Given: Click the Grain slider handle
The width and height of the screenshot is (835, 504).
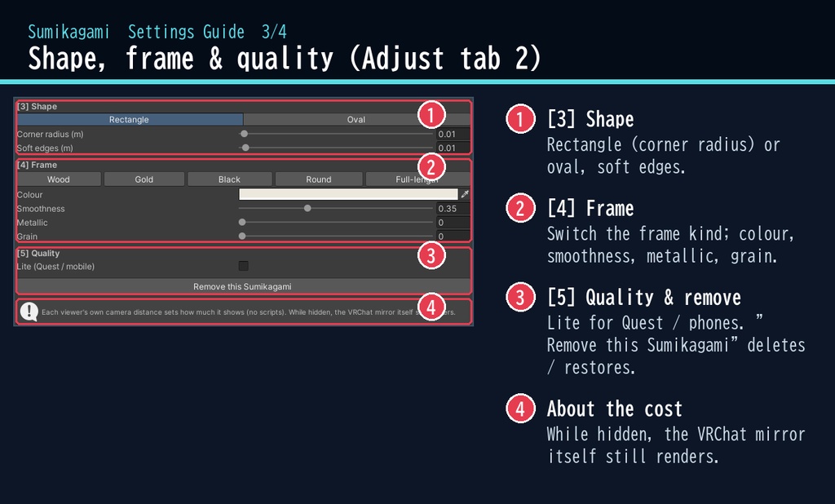Looking at the screenshot, I should coord(242,236).
